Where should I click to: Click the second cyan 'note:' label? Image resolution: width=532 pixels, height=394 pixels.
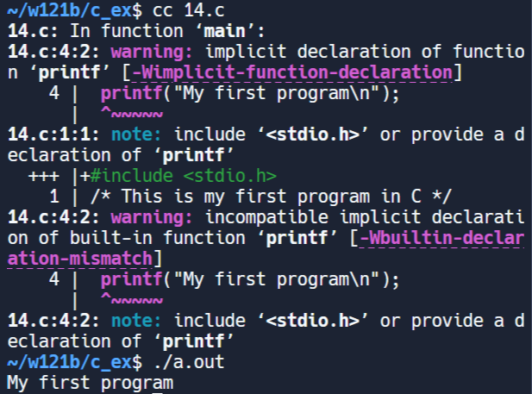[x=136, y=321]
